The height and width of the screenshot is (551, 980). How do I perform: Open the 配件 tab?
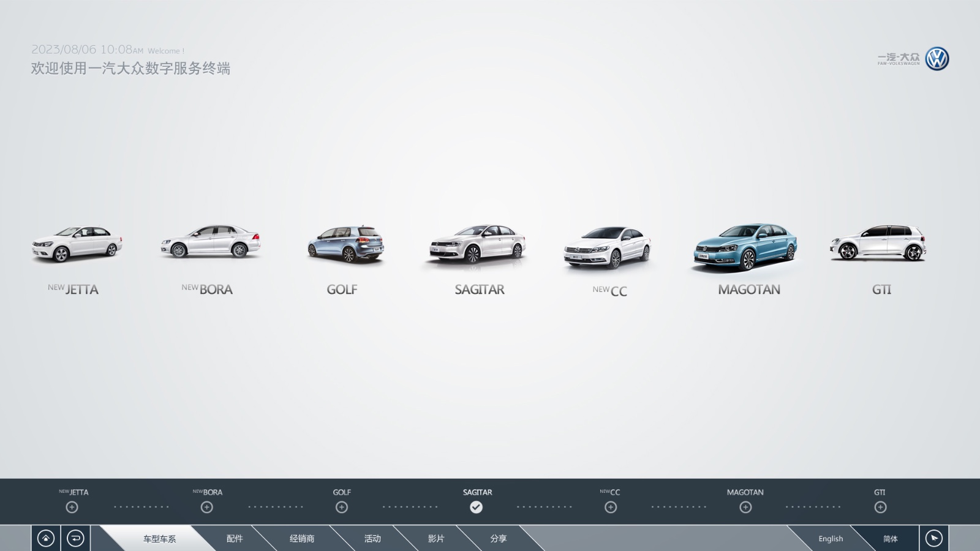coord(235,539)
